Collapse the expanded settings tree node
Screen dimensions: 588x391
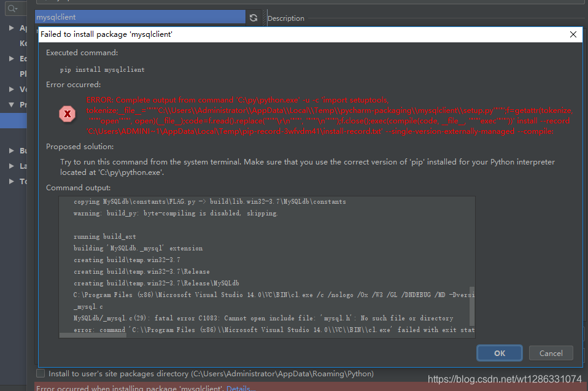pos(11,104)
